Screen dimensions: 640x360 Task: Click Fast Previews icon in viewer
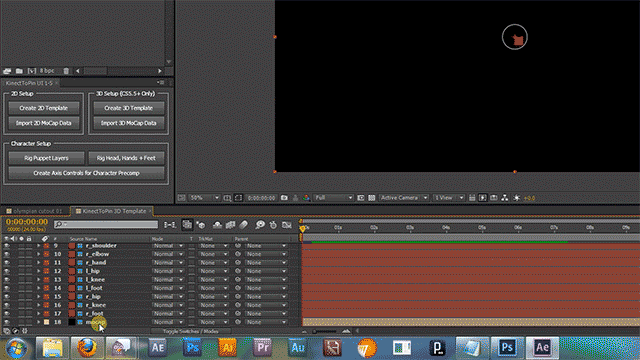tap(483, 198)
